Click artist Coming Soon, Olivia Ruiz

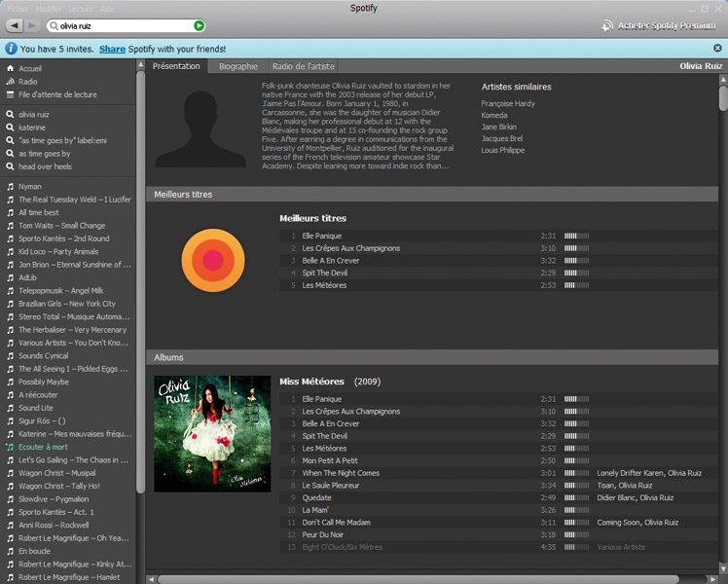(637, 523)
